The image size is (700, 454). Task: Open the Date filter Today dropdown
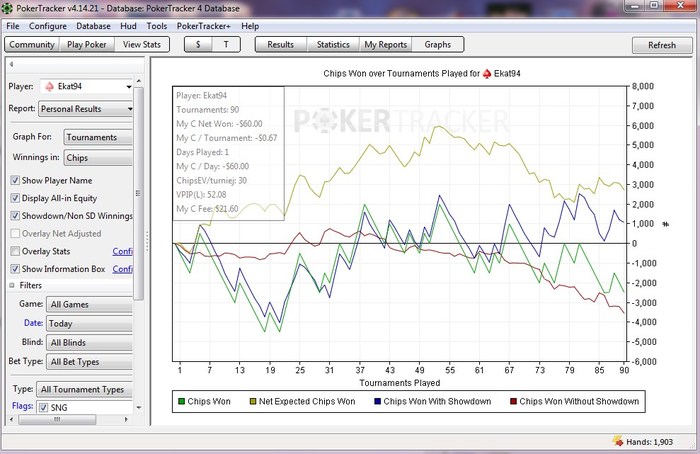point(89,324)
